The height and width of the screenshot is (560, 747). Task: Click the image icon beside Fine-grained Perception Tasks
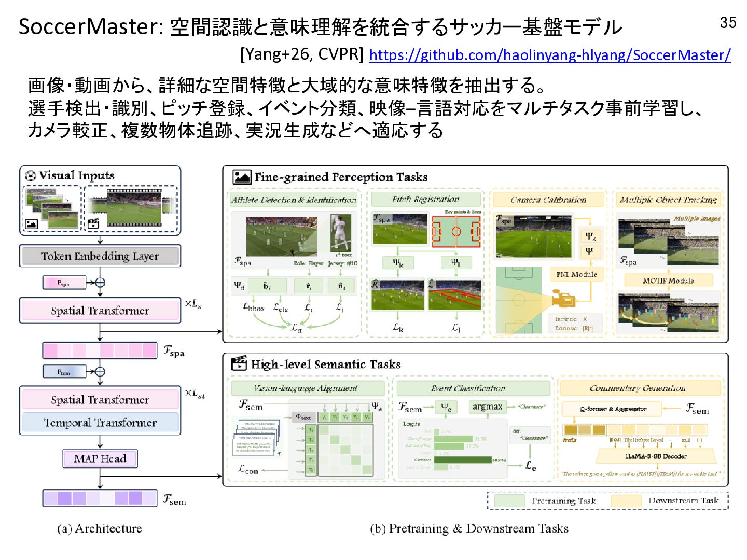point(242,177)
